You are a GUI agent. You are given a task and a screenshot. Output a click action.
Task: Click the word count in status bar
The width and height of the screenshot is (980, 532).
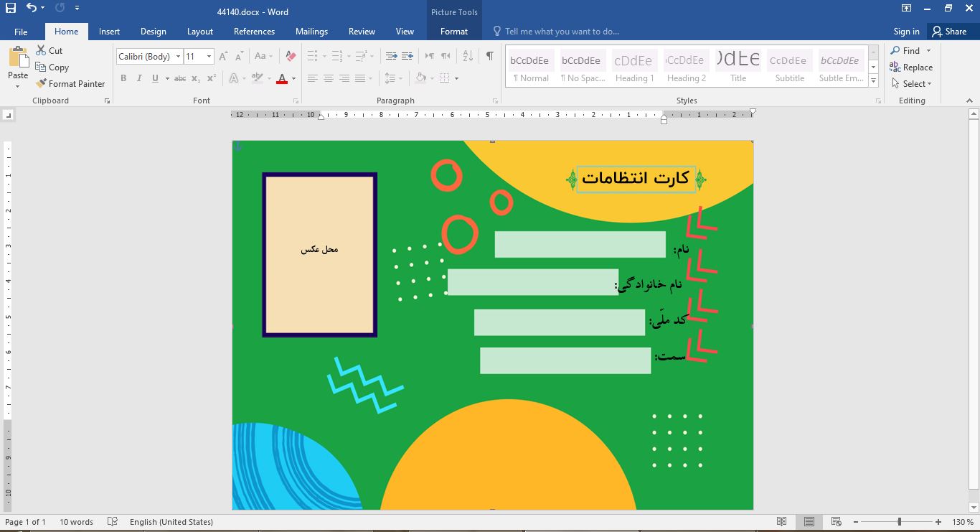click(76, 522)
